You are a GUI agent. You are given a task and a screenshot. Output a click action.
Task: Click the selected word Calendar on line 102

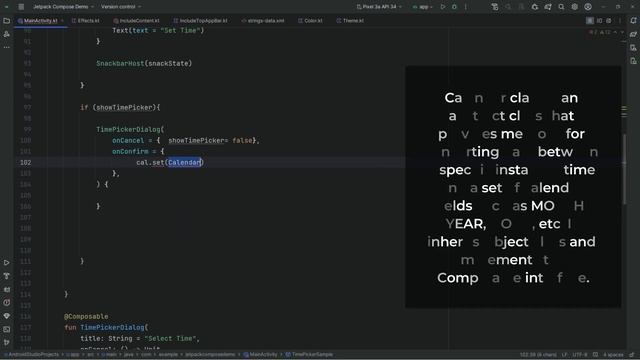tap(184, 162)
